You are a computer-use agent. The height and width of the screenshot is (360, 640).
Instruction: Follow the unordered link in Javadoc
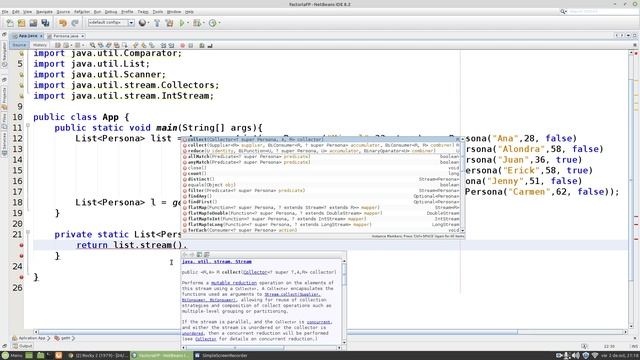pyautogui.click(x=193, y=333)
